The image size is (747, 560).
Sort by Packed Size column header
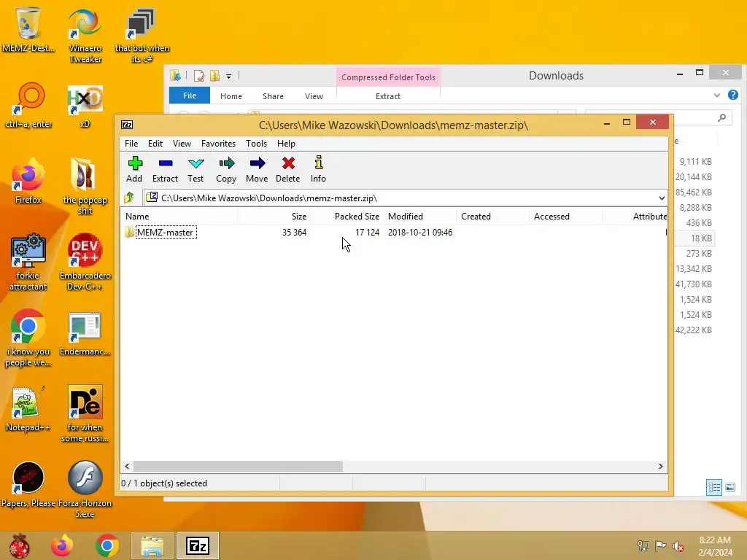347,216
